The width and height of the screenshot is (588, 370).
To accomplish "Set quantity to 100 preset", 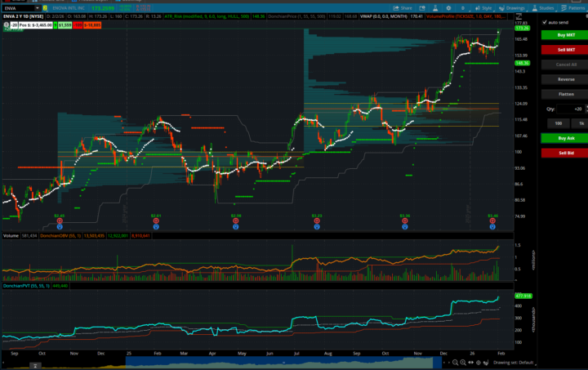I will [557, 123].
